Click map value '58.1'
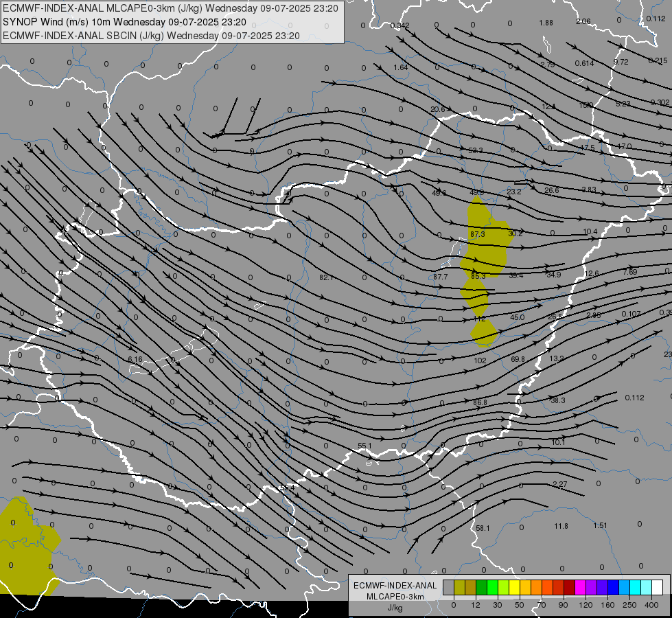This screenshot has height=618, width=672. click(x=483, y=528)
